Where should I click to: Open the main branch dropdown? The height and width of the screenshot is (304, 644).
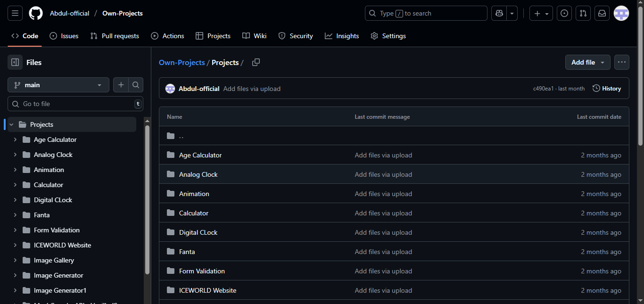tap(58, 85)
